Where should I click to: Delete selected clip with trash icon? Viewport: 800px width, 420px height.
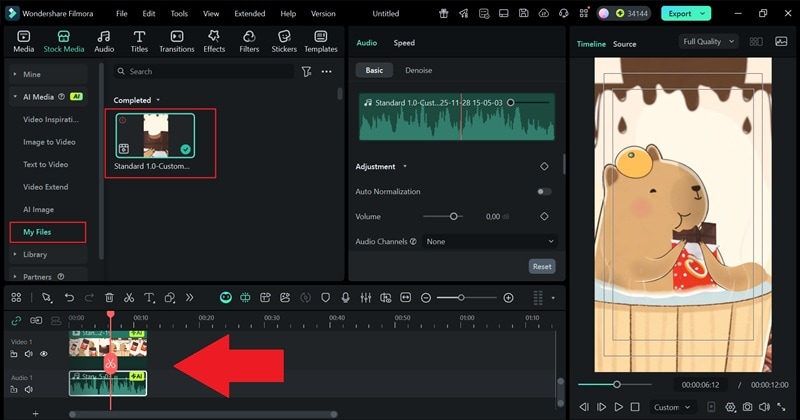pyautogui.click(x=109, y=298)
